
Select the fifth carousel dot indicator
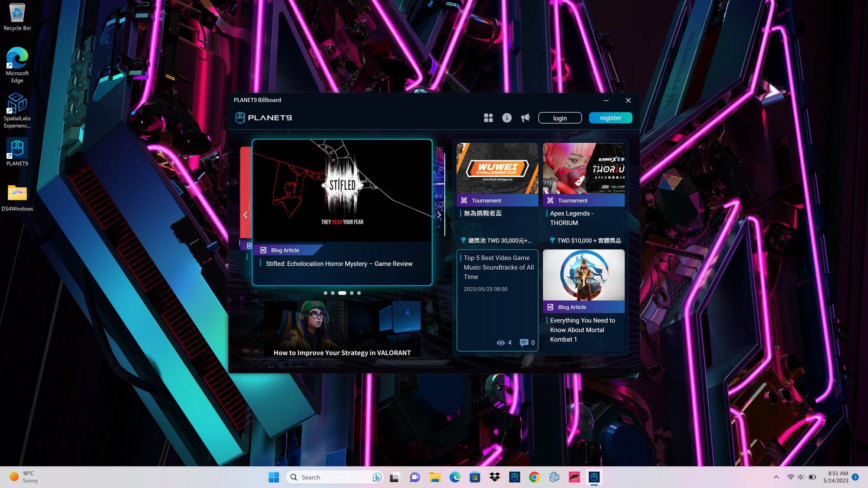coord(359,293)
